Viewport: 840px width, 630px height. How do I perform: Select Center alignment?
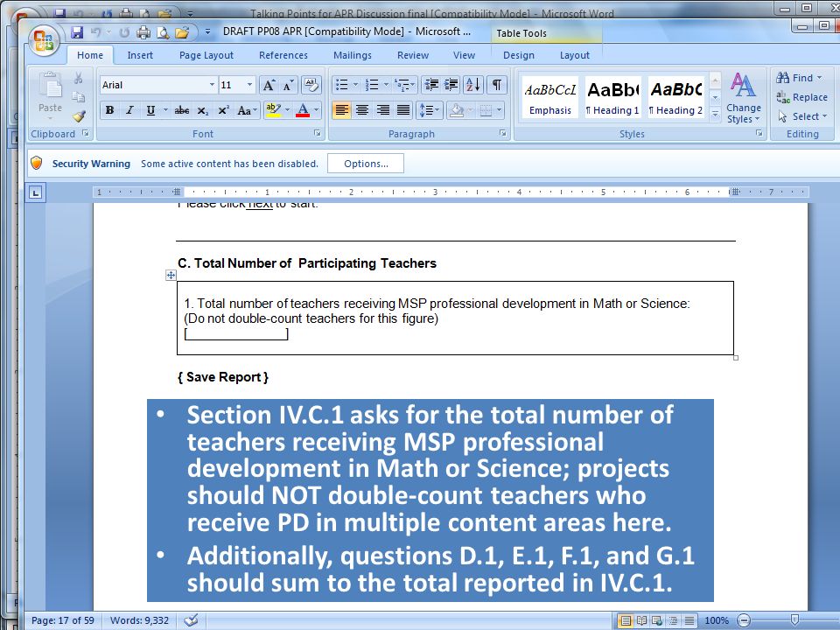tap(362, 110)
